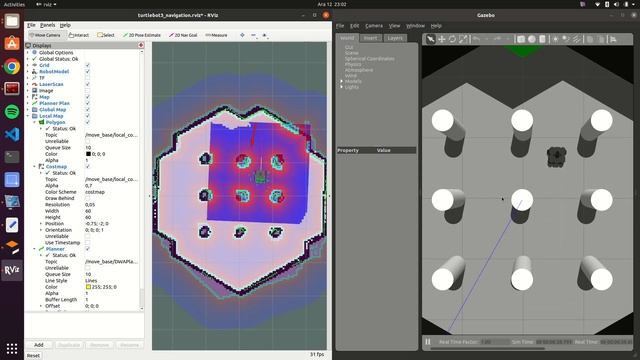Image resolution: width=640 pixels, height=360 pixels.
Task: Click the Add display button
Action: tap(39, 345)
